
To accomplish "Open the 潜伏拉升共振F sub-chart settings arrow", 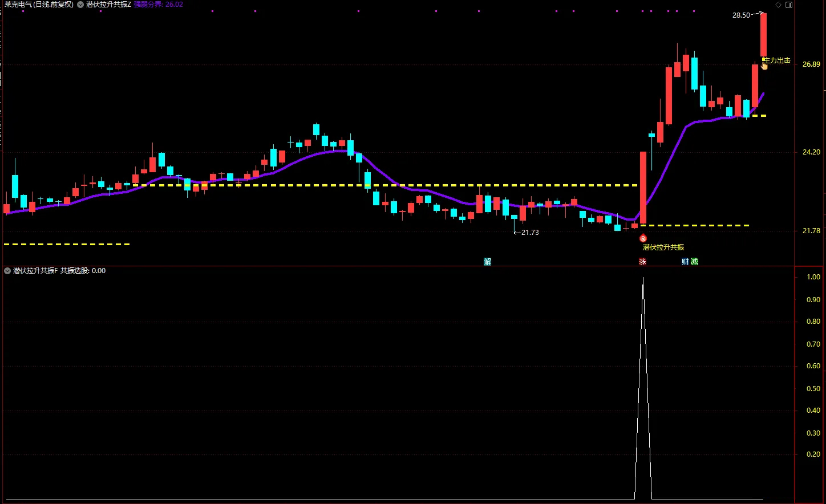I will (x=7, y=271).
